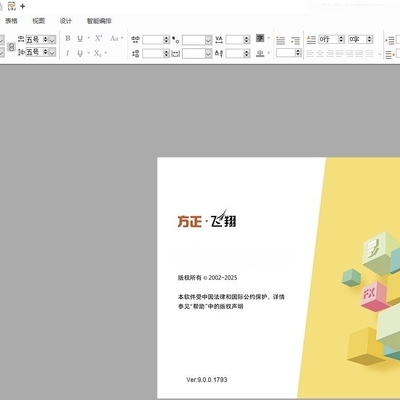This screenshot has width=400, height=400.
Task: Open the 智能编排 menu tab
Action: (x=99, y=21)
